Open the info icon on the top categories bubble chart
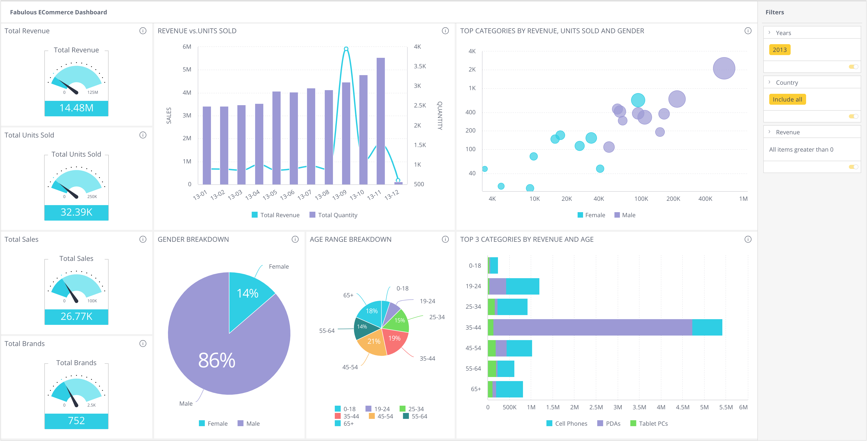 (x=748, y=31)
